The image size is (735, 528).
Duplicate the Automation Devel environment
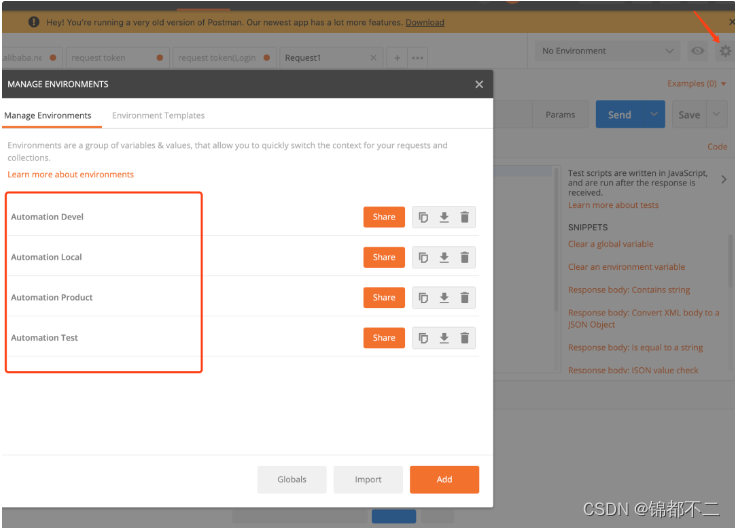coord(423,217)
